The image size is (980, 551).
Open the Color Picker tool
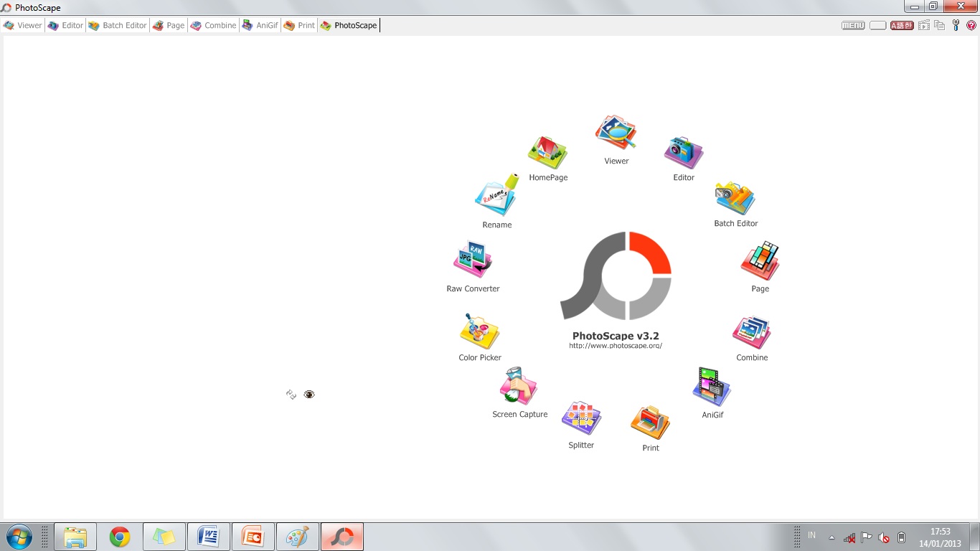click(480, 331)
